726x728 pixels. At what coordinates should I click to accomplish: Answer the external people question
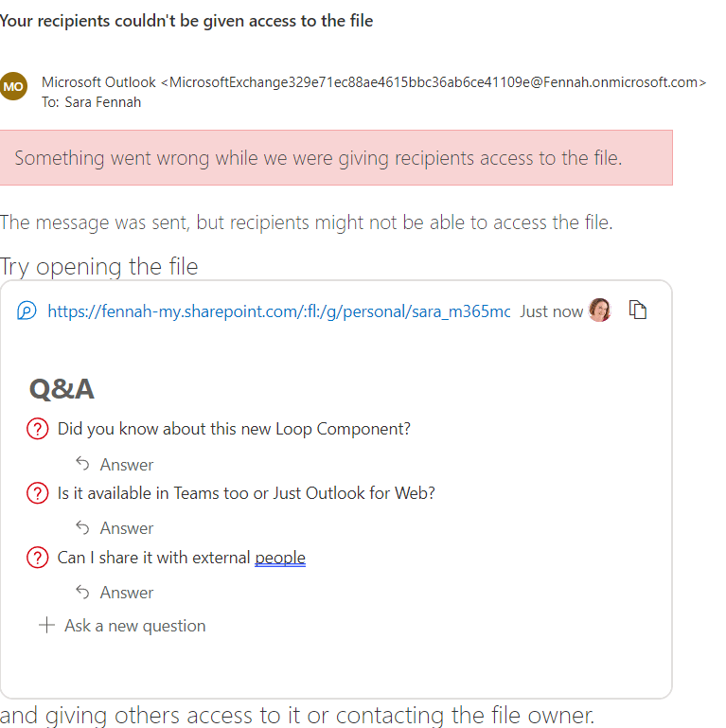(127, 593)
